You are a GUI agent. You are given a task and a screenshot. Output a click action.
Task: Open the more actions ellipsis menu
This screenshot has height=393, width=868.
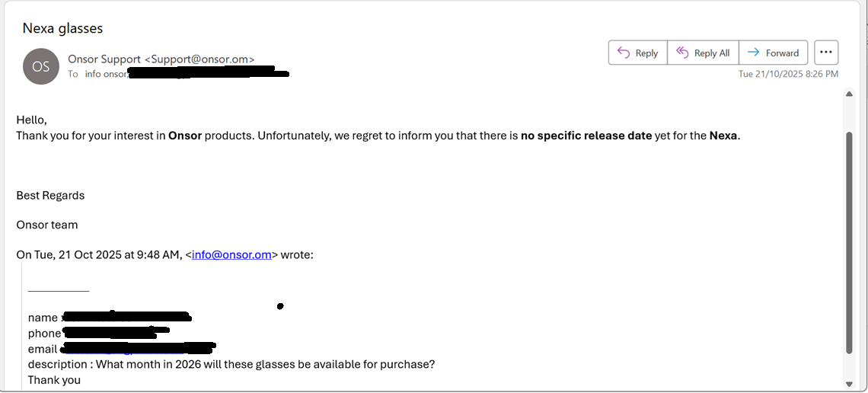click(x=826, y=53)
